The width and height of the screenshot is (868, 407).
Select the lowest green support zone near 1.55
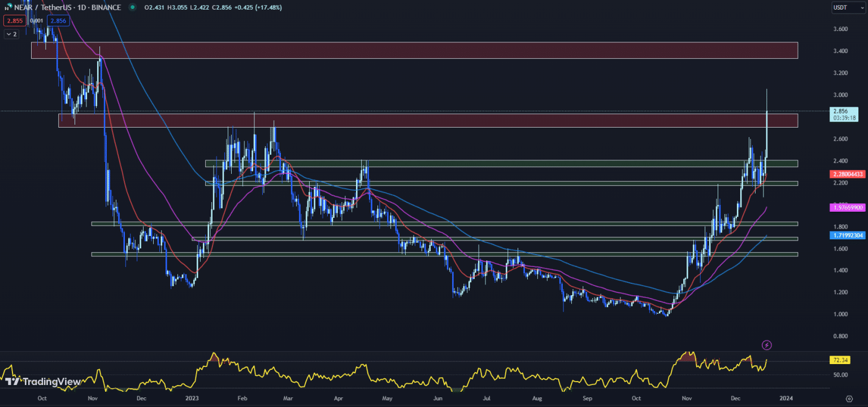[x=444, y=255]
